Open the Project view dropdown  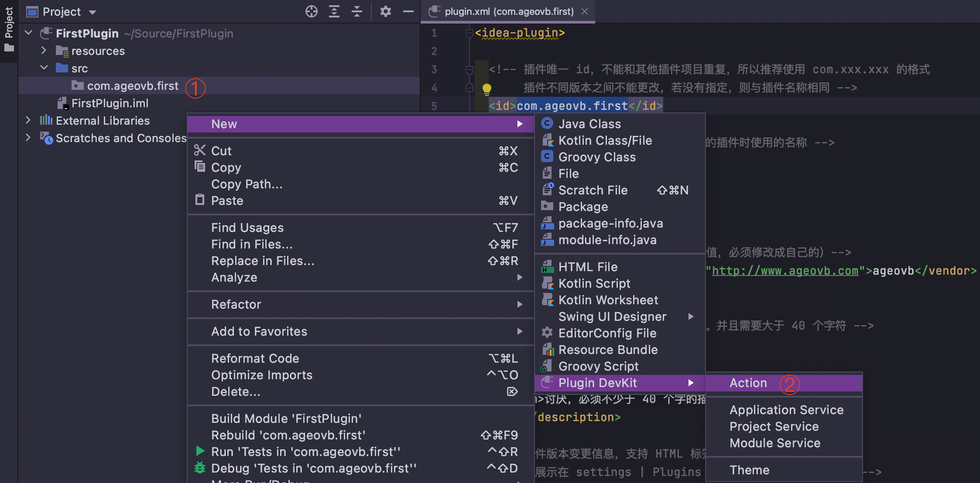pyautogui.click(x=93, y=12)
